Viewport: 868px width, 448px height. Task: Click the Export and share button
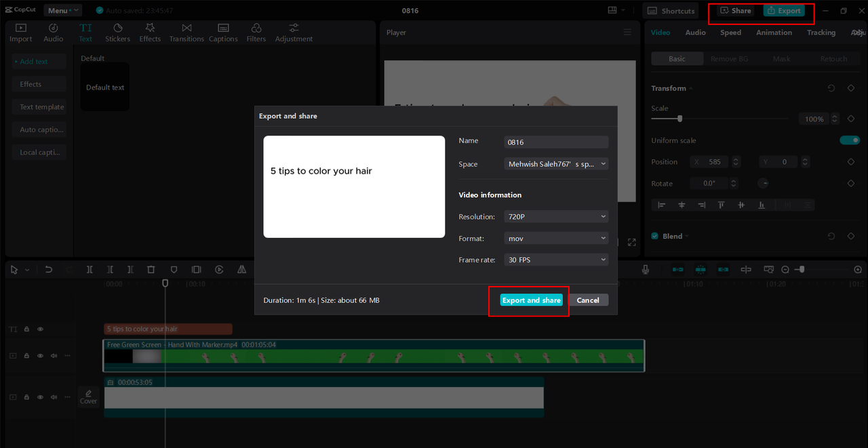pyautogui.click(x=532, y=300)
